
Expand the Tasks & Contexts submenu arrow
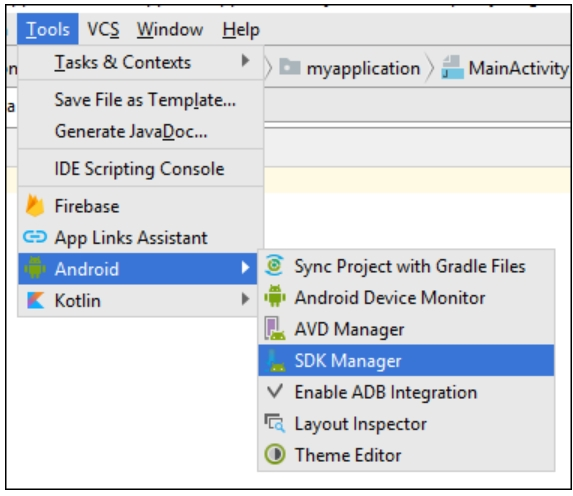pos(246,61)
